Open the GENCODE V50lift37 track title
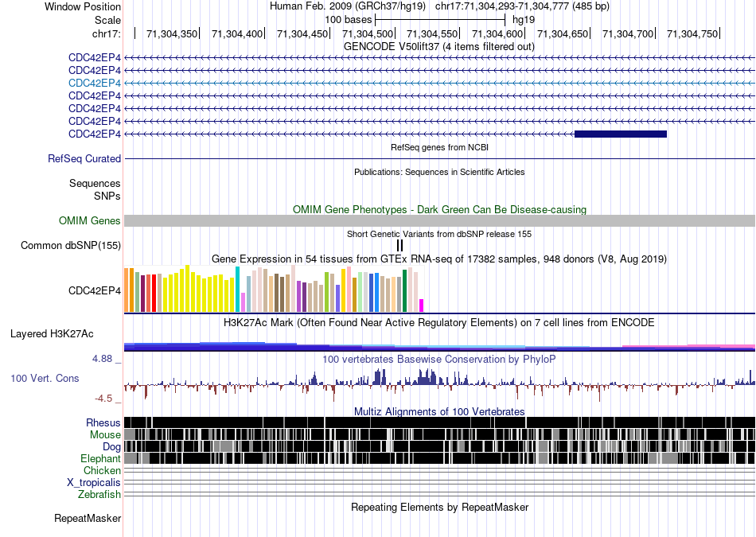The width and height of the screenshot is (756, 537). pyautogui.click(x=439, y=47)
